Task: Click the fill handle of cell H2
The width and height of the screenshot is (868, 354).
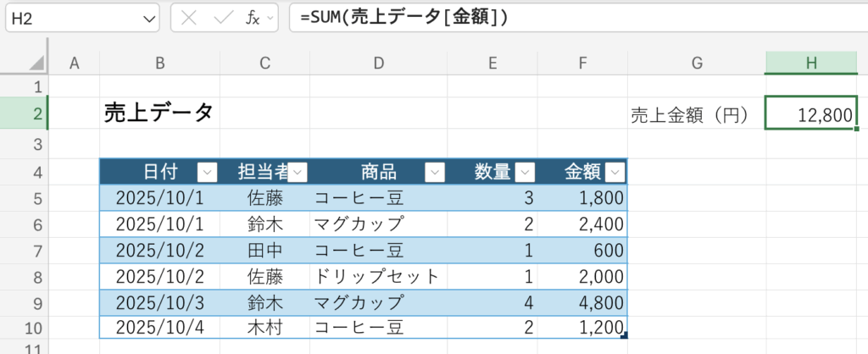Action: (x=857, y=130)
